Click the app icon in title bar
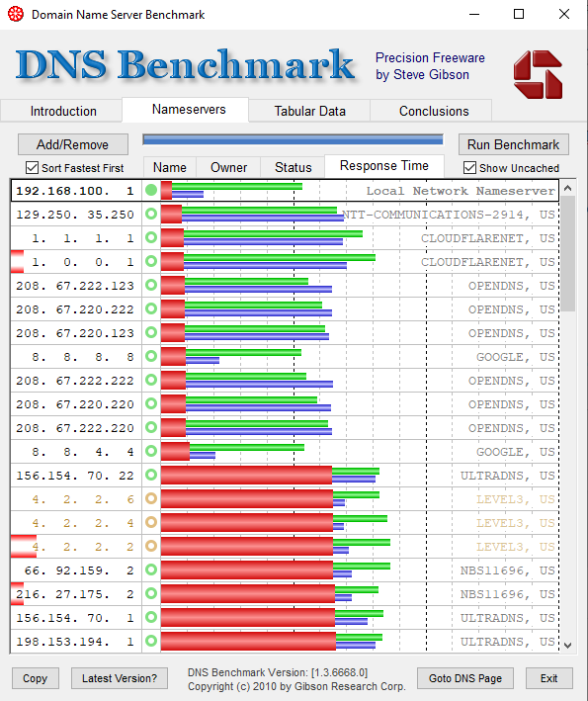 [x=16, y=14]
